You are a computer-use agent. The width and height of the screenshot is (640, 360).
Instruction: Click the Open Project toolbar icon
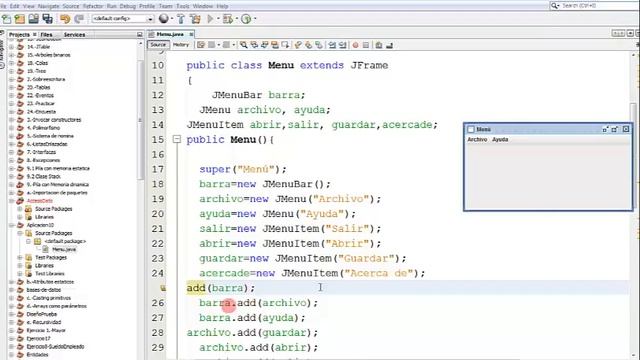tap(33, 19)
